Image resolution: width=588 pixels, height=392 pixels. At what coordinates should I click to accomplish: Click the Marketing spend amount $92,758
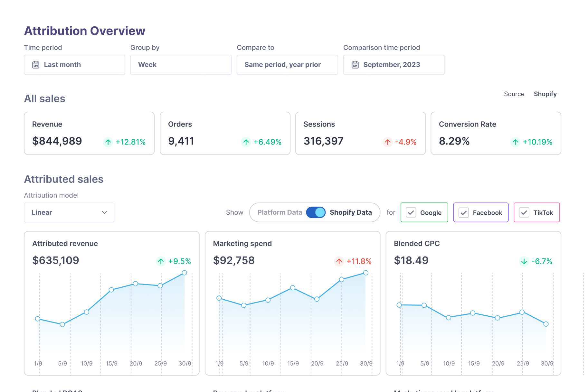click(234, 260)
